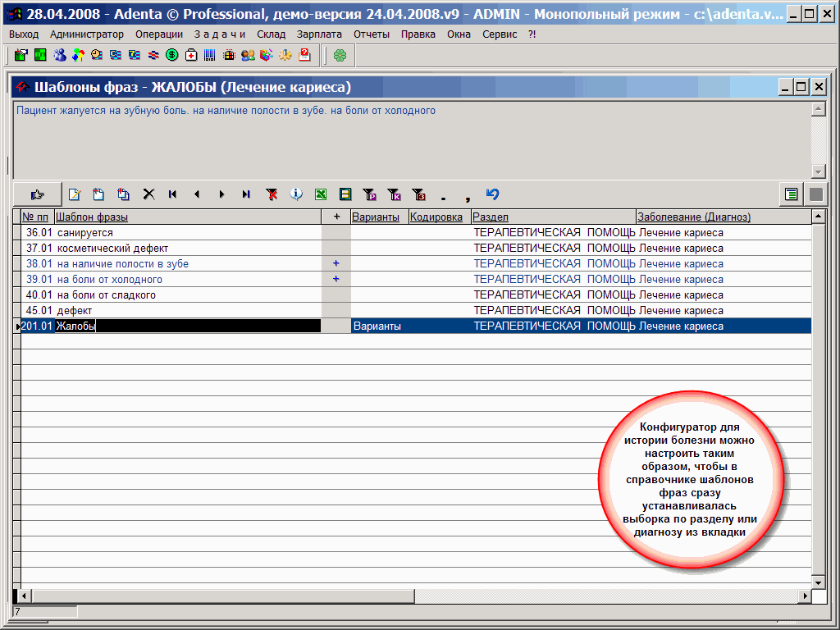Click the edit record pencil icon
The image size is (840, 630).
(75, 194)
